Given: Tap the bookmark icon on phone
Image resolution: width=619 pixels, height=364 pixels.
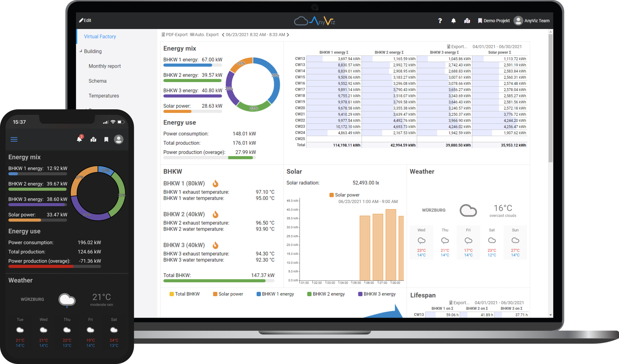Looking at the screenshot, I should click(106, 140).
